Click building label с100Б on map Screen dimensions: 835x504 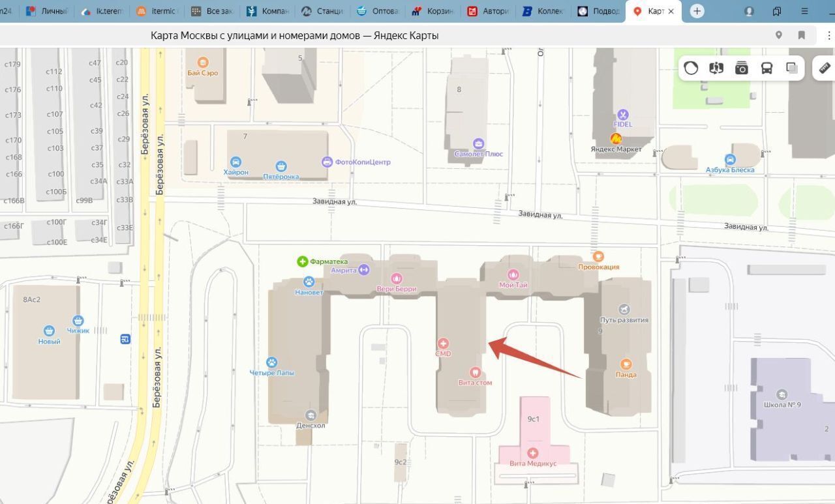[x=57, y=192]
